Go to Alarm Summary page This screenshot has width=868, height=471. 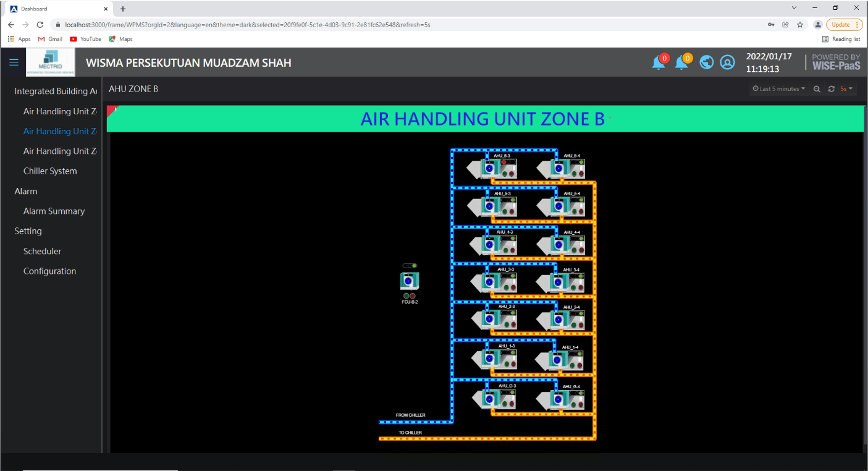coord(54,211)
